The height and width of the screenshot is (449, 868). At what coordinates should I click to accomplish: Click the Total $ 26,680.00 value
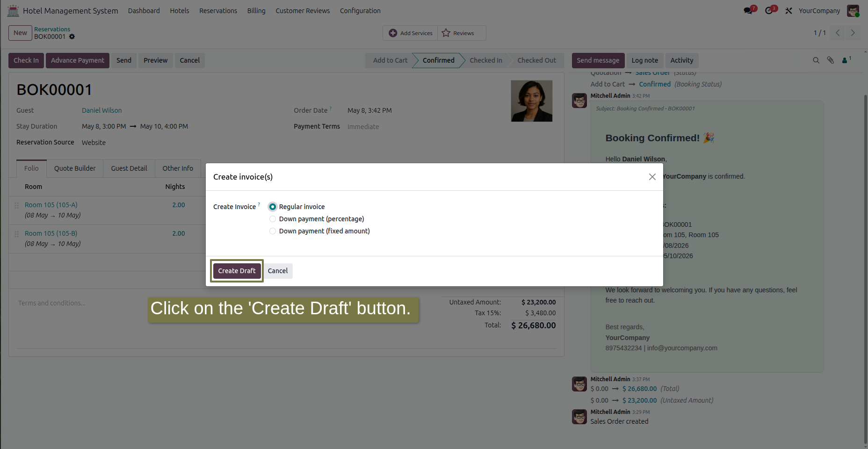[534, 326]
